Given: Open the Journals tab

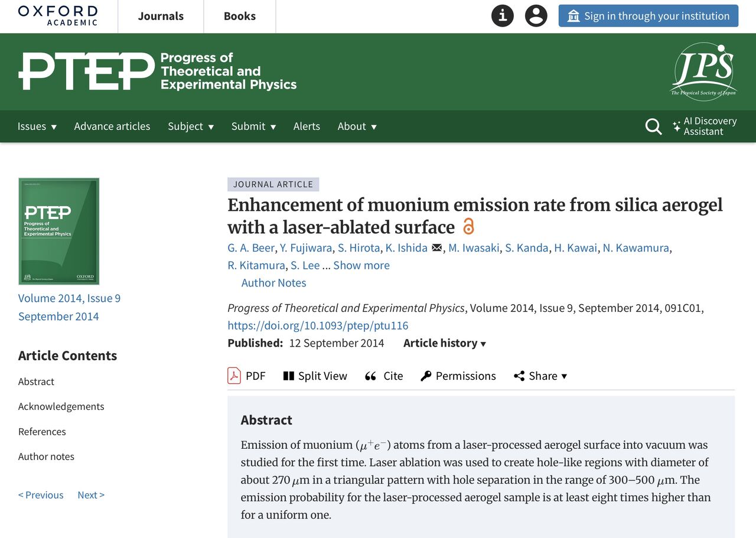Looking at the screenshot, I should (161, 16).
